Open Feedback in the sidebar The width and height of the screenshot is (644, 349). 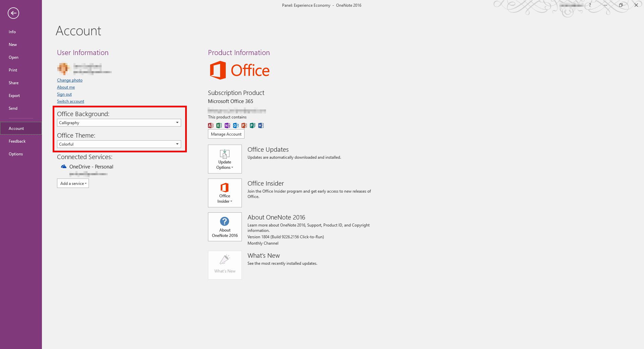click(x=21, y=141)
